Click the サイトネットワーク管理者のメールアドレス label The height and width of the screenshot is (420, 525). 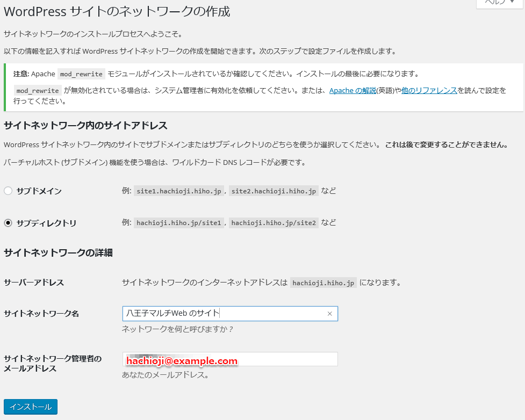pyautogui.click(x=53, y=364)
